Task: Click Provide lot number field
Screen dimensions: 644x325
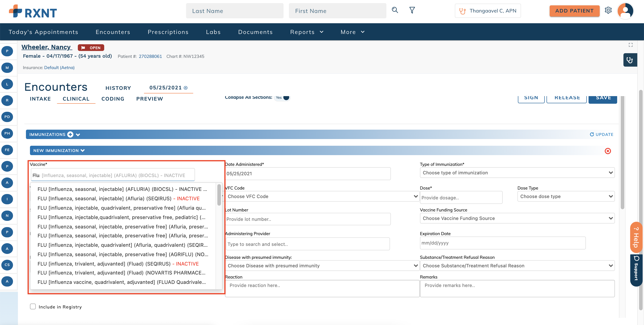Action: pos(308,219)
